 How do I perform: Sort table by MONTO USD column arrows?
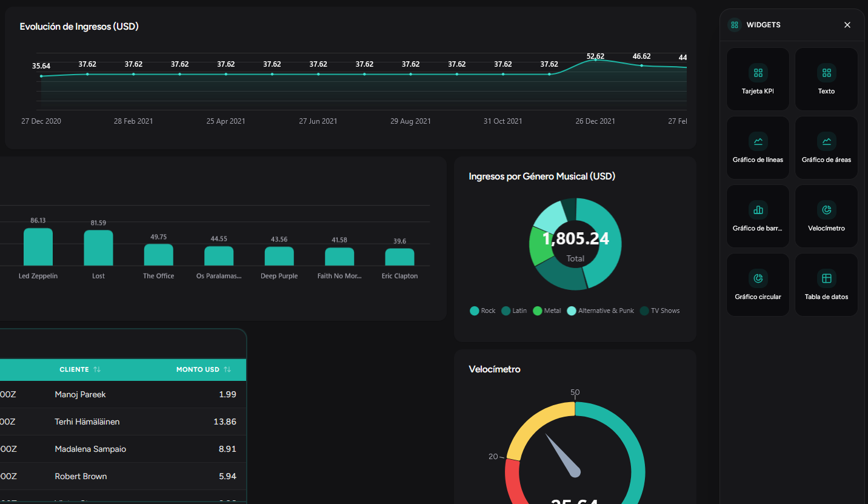coord(227,369)
